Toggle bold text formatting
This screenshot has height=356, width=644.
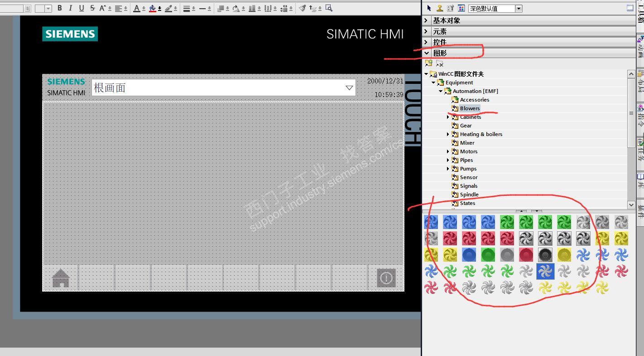pyautogui.click(x=59, y=8)
